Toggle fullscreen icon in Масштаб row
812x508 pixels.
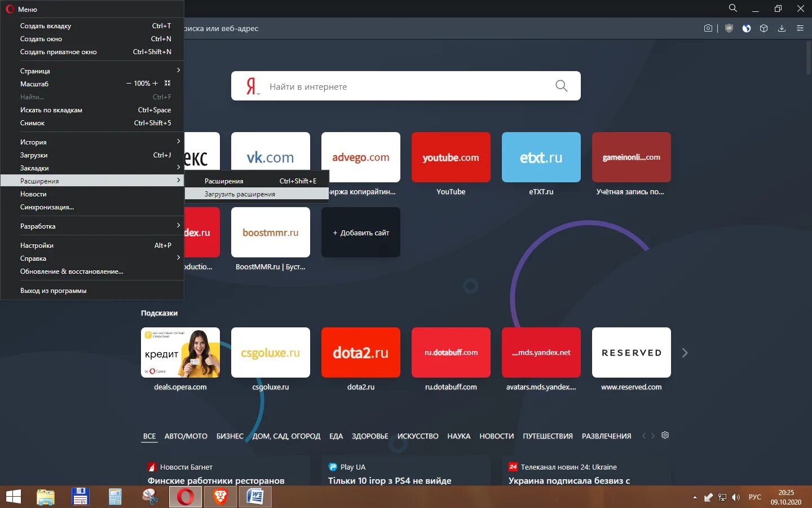tap(167, 84)
